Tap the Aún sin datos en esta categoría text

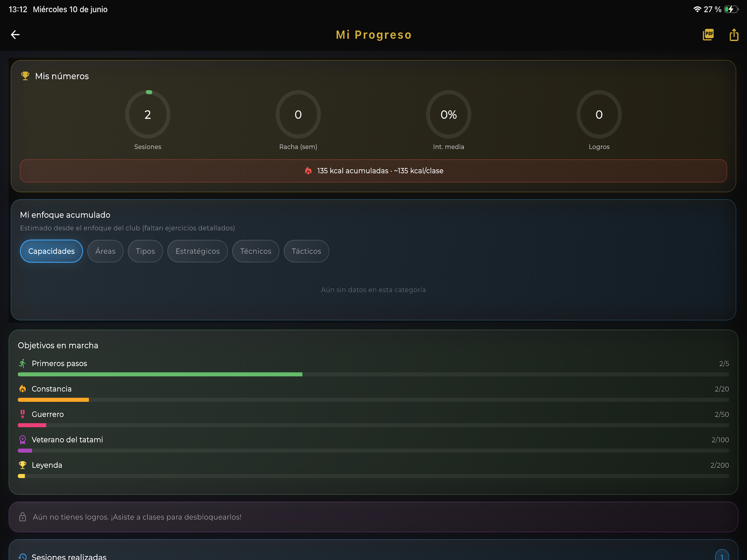tap(373, 290)
